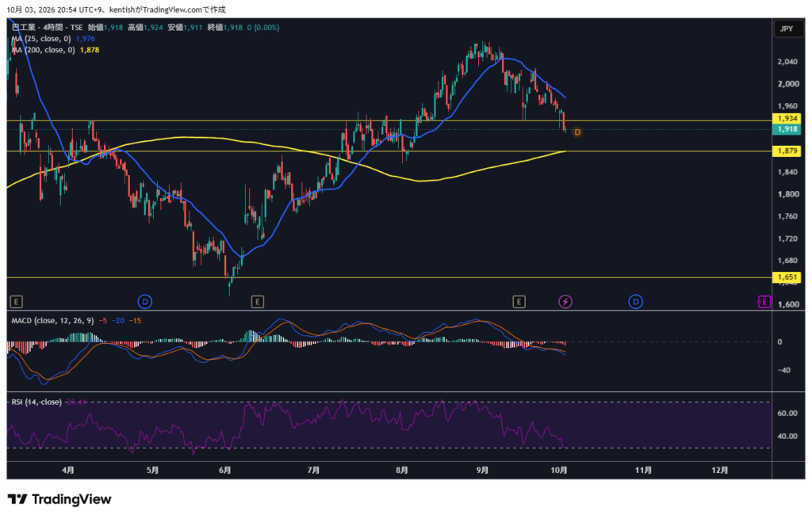
Task: Click the 6月 date axis label
Action: pos(224,471)
